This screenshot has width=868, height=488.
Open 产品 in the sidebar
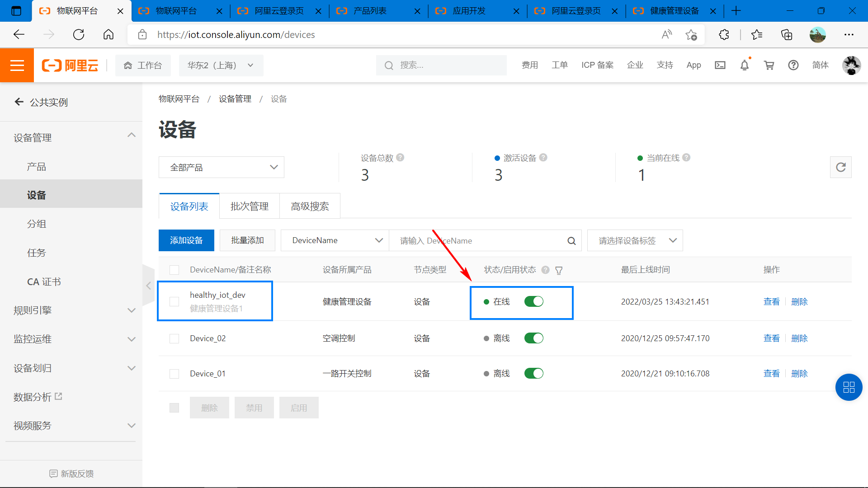(37, 167)
